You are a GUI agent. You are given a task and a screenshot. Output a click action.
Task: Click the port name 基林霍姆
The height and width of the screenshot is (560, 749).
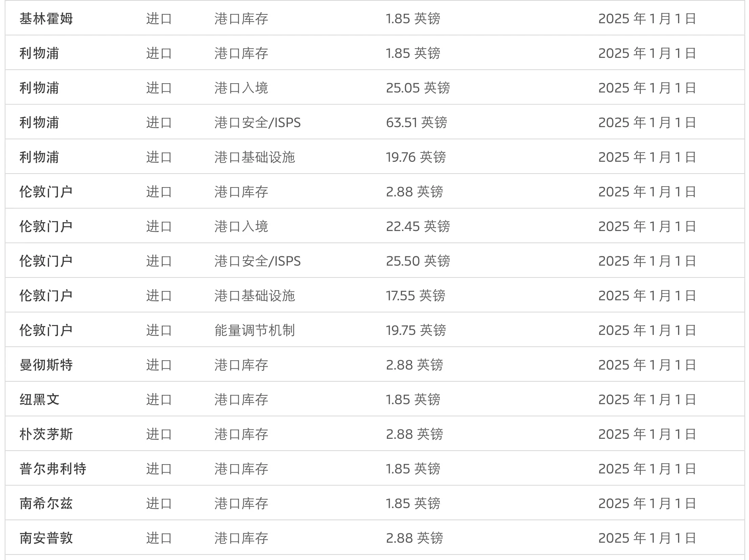(46, 19)
